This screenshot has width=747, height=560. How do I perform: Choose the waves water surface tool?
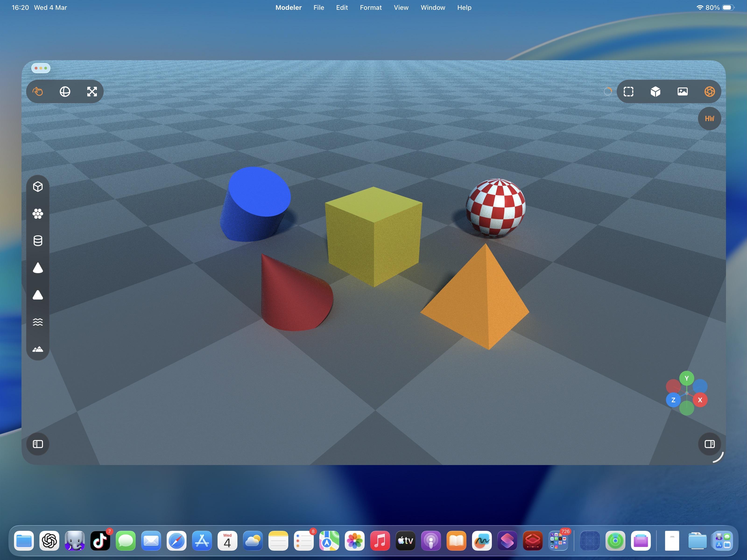[x=38, y=322]
